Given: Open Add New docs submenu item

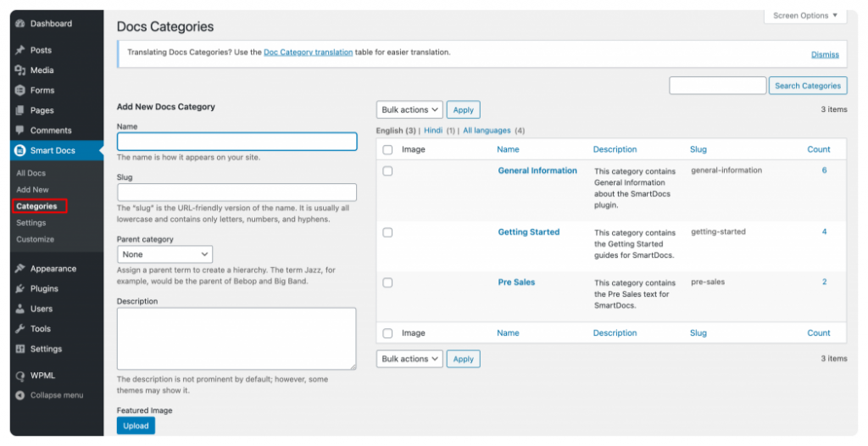Looking at the screenshot, I should 33,189.
